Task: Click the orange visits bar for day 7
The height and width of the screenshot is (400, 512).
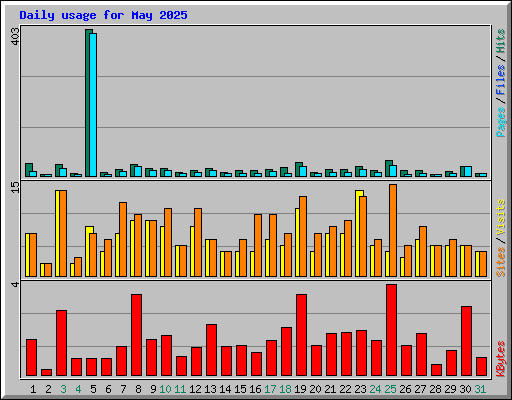Action: click(x=123, y=239)
